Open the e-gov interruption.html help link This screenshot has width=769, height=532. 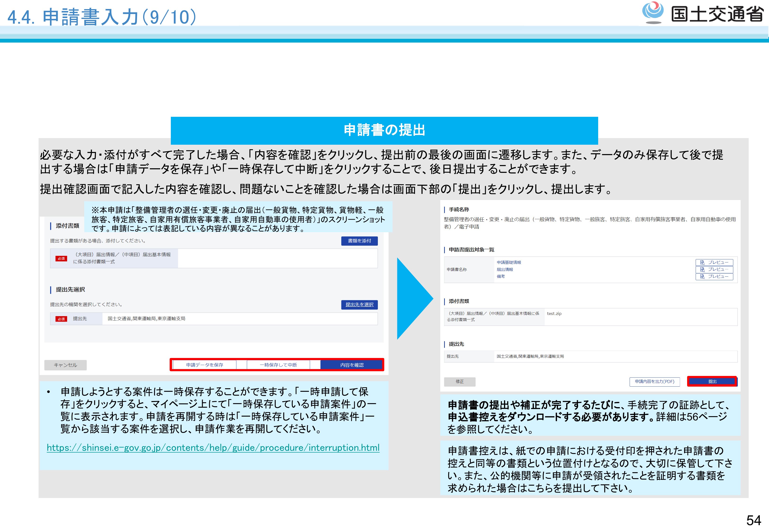point(213,448)
